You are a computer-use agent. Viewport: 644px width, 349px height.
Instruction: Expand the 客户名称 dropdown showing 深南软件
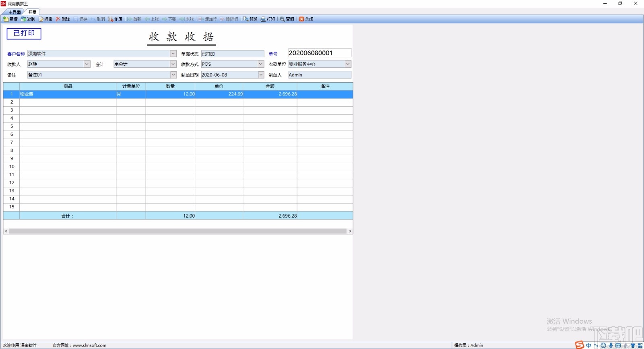point(173,54)
